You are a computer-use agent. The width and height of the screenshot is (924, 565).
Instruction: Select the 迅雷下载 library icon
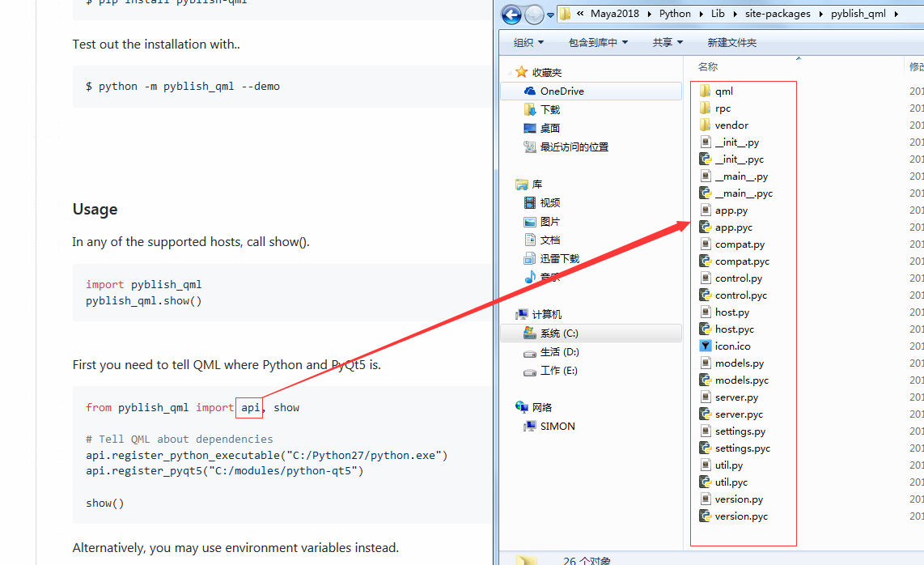[x=530, y=258]
